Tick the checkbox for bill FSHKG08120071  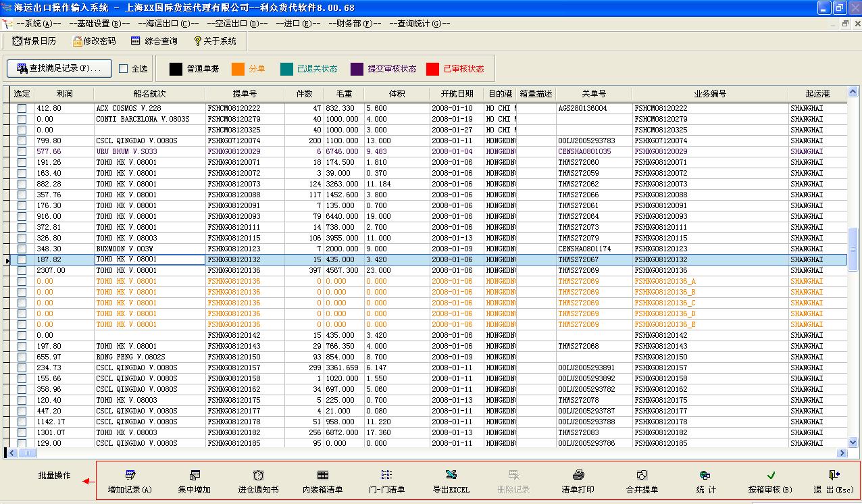22,162
